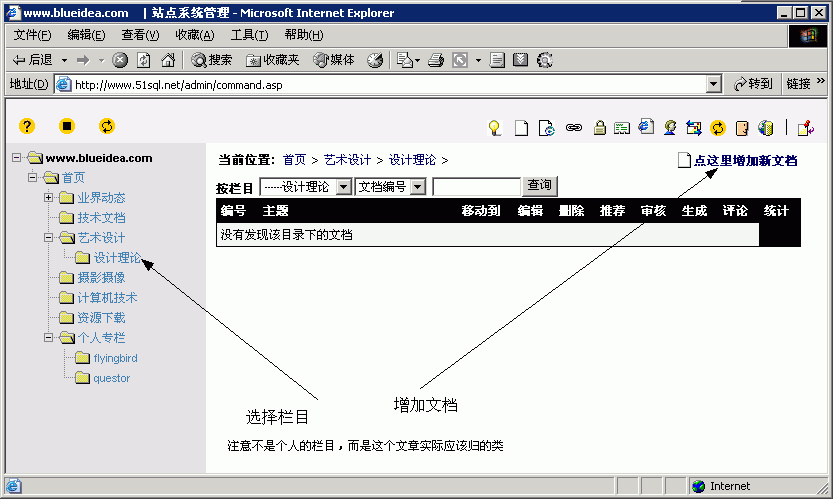Click the chain link icon
Screen dimensions: 833x499
[x=574, y=128]
